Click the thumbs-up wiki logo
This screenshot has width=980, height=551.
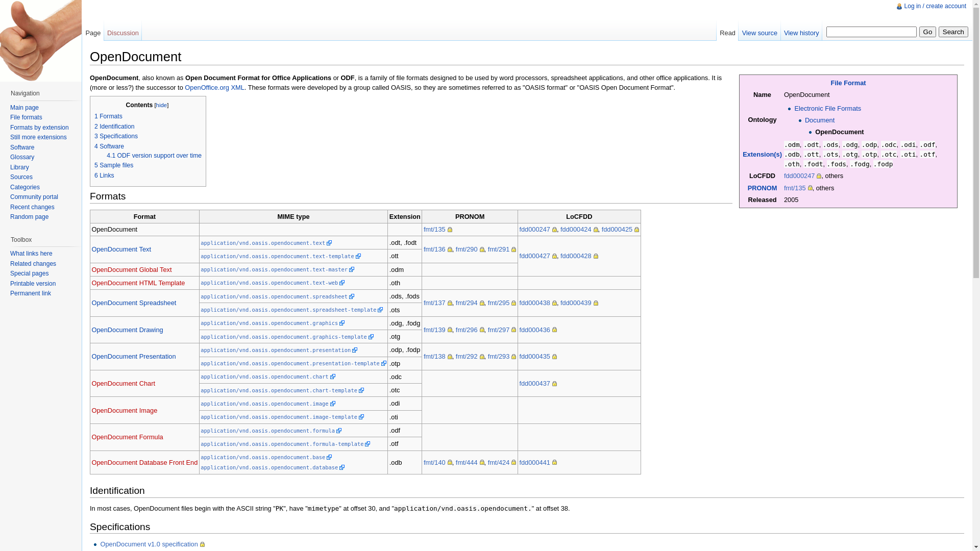tap(41, 41)
